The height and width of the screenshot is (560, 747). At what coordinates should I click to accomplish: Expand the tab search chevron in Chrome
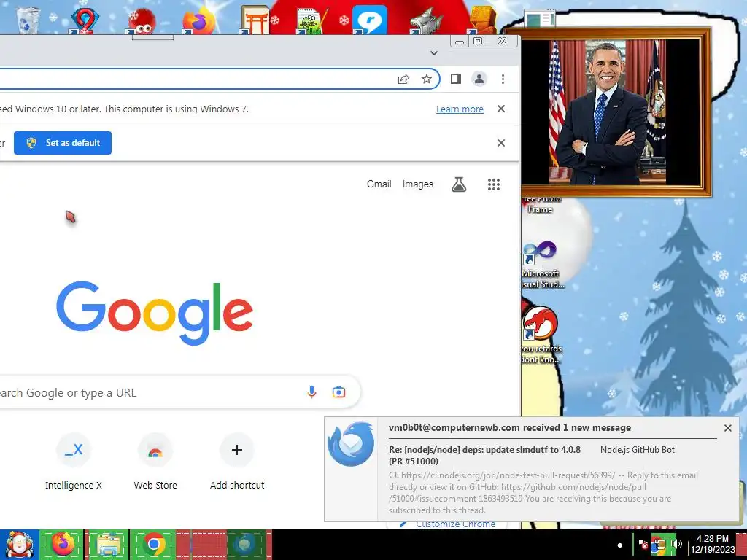(434, 52)
